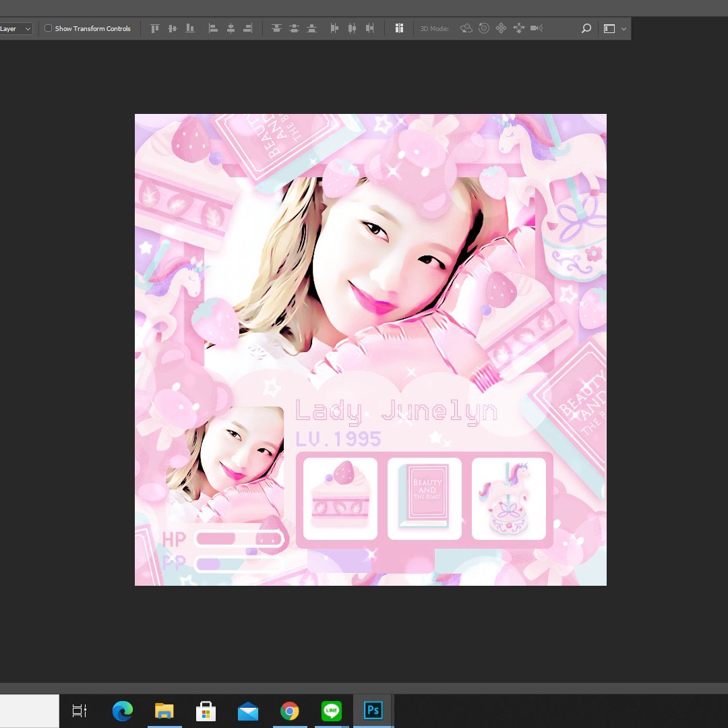The image size is (728, 728).
Task: Select the Pan 3D camera icon
Action: [501, 28]
